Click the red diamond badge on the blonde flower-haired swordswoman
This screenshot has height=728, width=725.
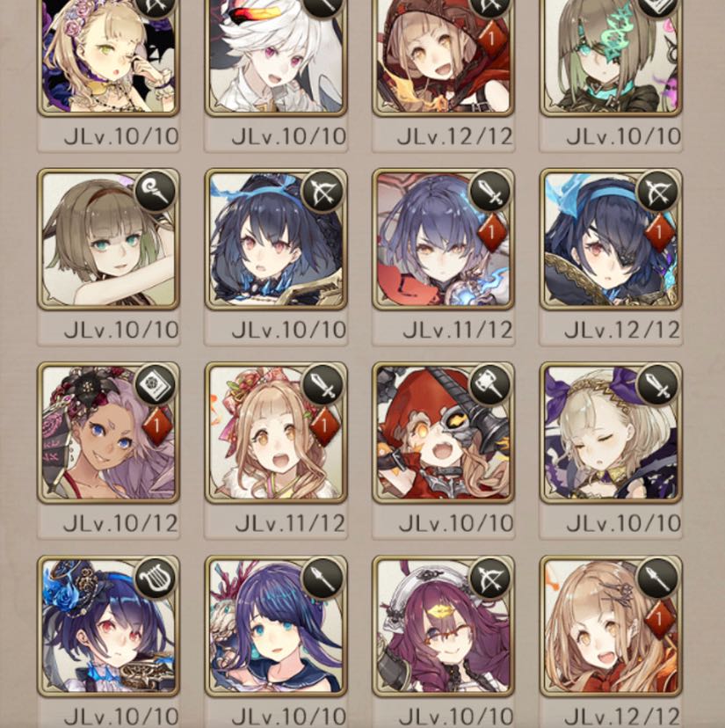[324, 426]
